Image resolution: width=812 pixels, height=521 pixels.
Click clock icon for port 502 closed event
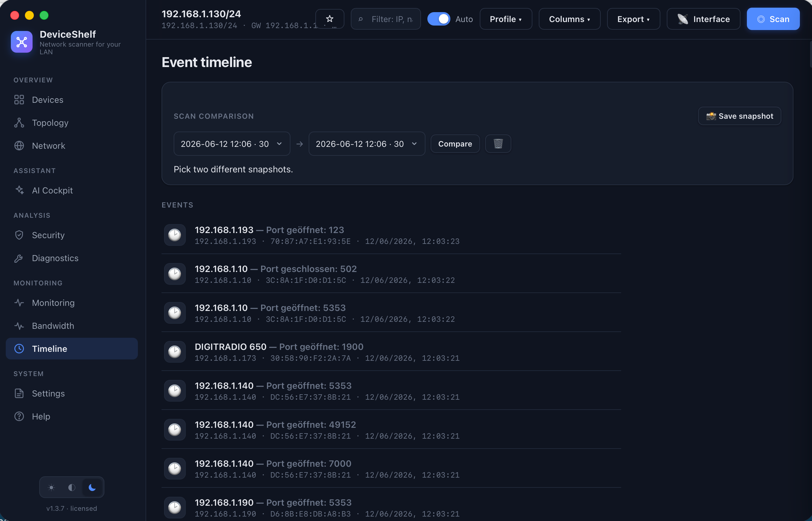175,274
